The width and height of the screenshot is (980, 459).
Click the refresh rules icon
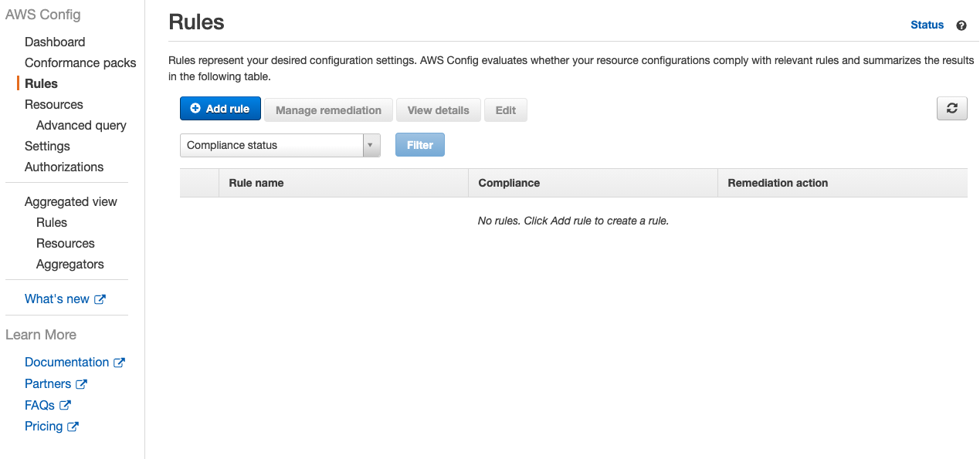pos(951,108)
